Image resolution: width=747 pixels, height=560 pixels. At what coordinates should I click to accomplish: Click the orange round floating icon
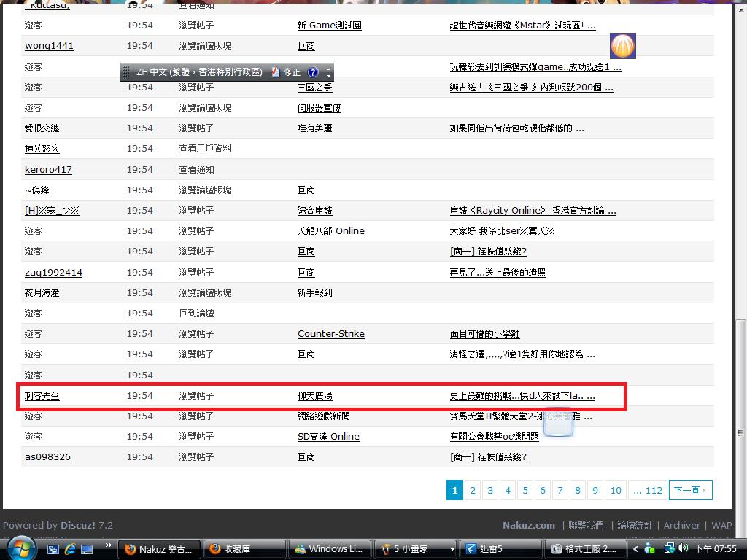[x=622, y=46]
